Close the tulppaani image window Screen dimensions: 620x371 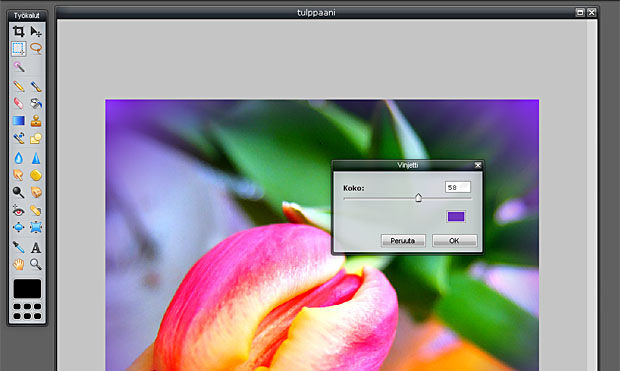pyautogui.click(x=592, y=12)
